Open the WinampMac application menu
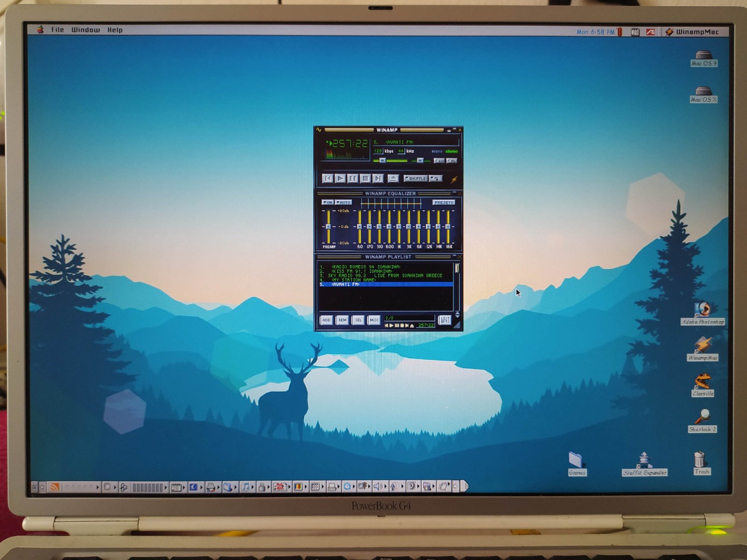The image size is (747, 560). [692, 32]
